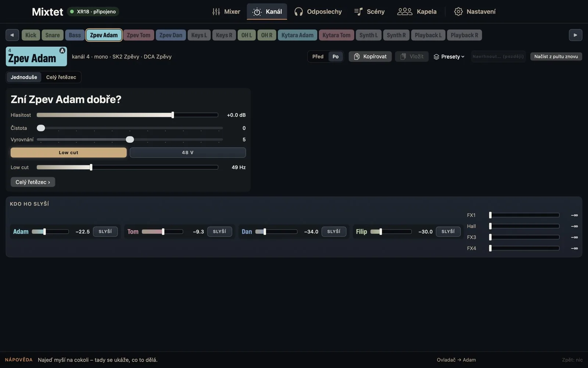Click the Nastavení gear icon
This screenshot has height=368, width=588.
pyautogui.click(x=458, y=12)
